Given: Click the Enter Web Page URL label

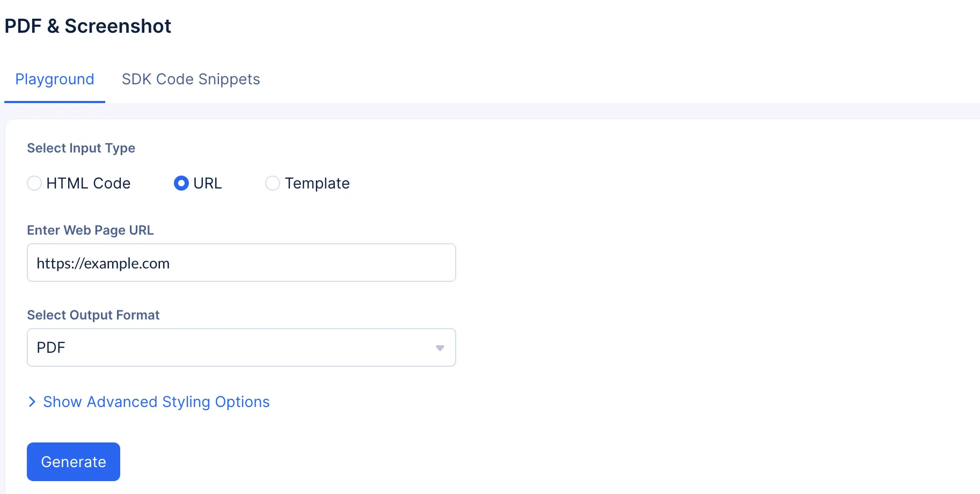Looking at the screenshot, I should pyautogui.click(x=90, y=230).
